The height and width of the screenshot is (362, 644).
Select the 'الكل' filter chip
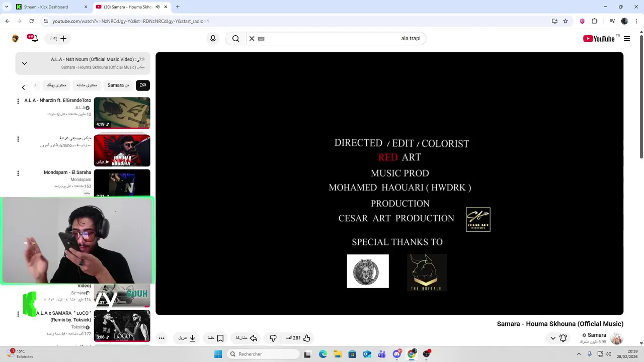pyautogui.click(x=143, y=85)
